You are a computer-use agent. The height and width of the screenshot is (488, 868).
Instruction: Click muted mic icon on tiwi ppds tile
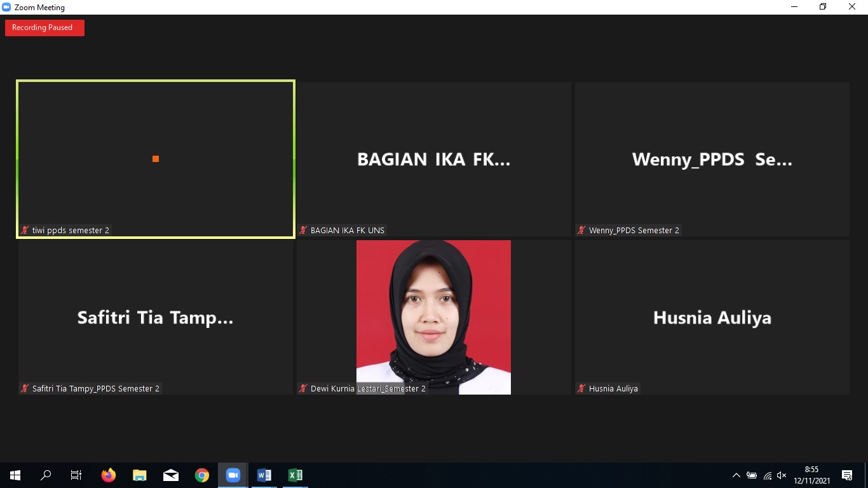25,231
